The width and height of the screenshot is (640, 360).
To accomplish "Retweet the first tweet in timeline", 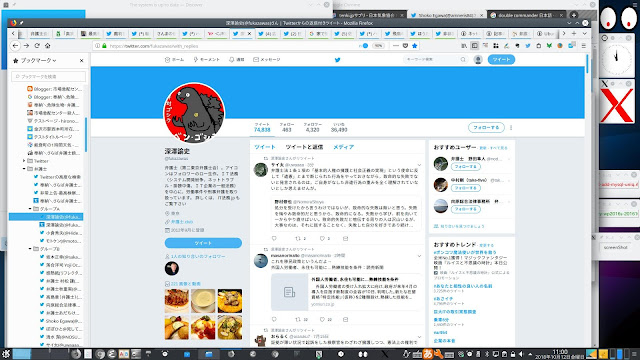I will tap(298, 238).
